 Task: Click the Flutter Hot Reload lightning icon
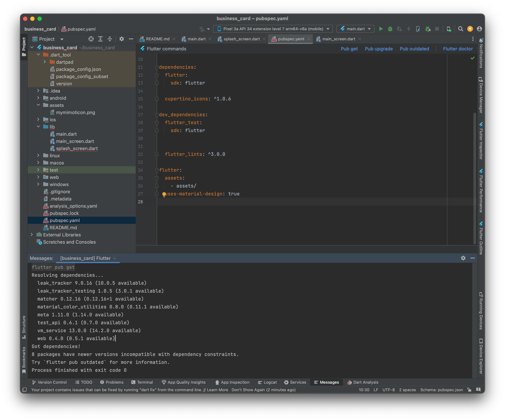[x=409, y=29]
